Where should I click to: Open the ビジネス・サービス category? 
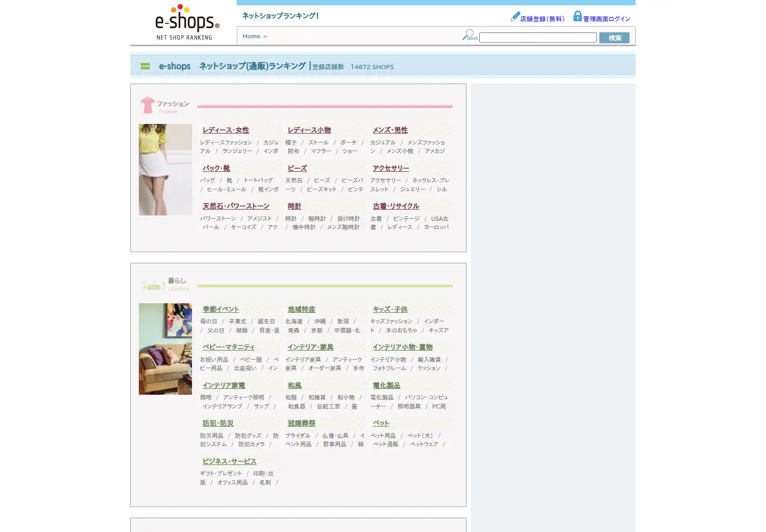229,462
